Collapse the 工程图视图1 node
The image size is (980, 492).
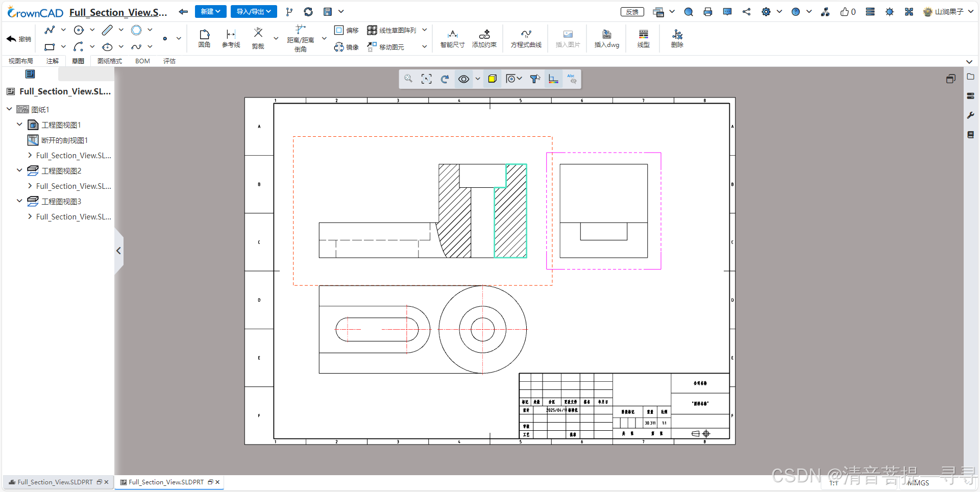[x=19, y=125]
